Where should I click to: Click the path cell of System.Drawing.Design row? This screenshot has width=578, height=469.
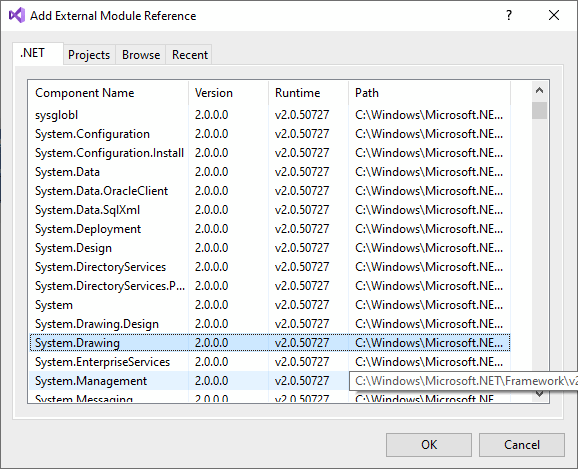[x=429, y=324]
